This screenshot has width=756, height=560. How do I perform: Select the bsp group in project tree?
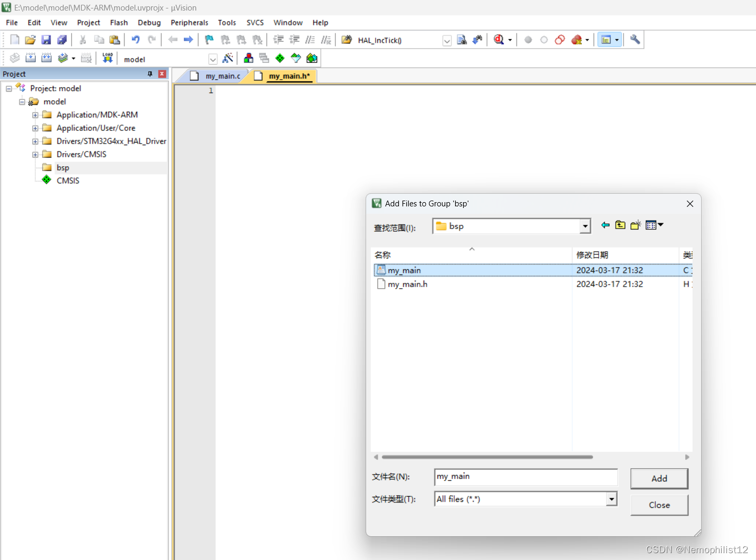63,168
